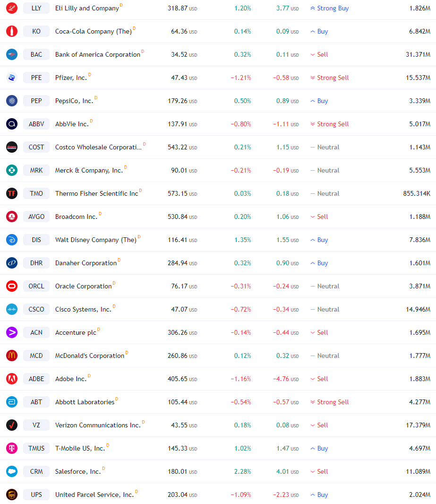Open United Parcel Service, Inc. link

click(x=94, y=495)
